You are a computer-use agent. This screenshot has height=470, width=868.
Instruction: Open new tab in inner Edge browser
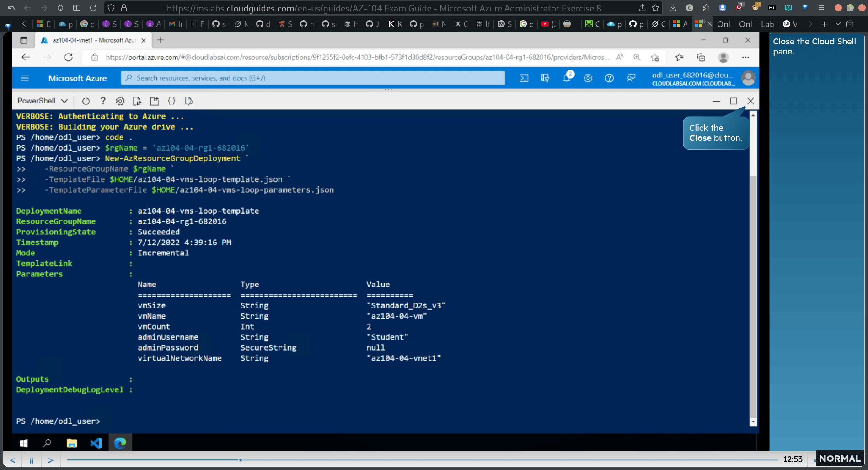pyautogui.click(x=160, y=40)
